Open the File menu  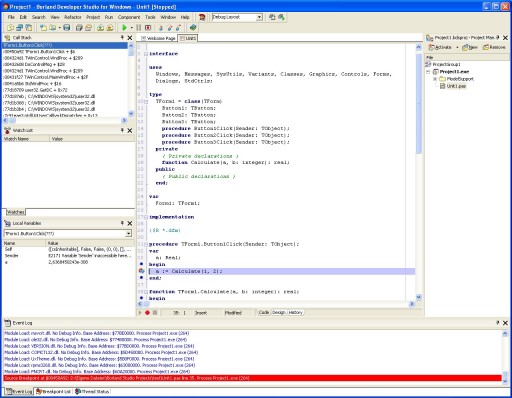point(11,17)
